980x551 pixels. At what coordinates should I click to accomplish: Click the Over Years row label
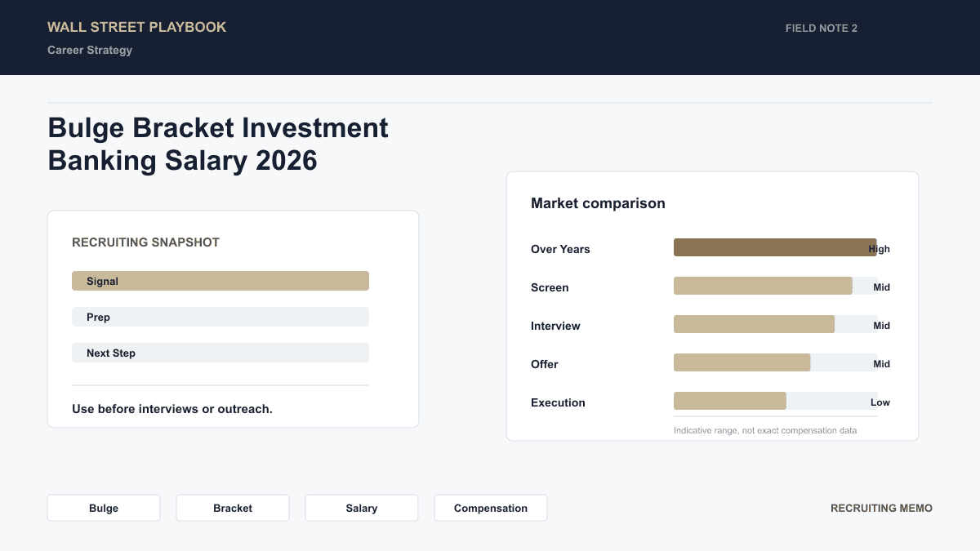(x=560, y=249)
